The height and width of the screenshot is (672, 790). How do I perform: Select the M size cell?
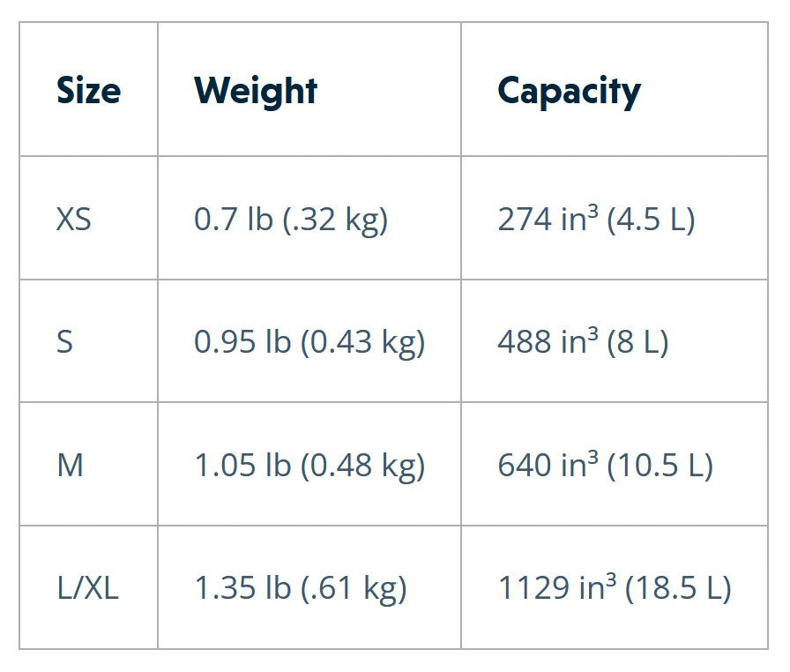click(x=71, y=465)
